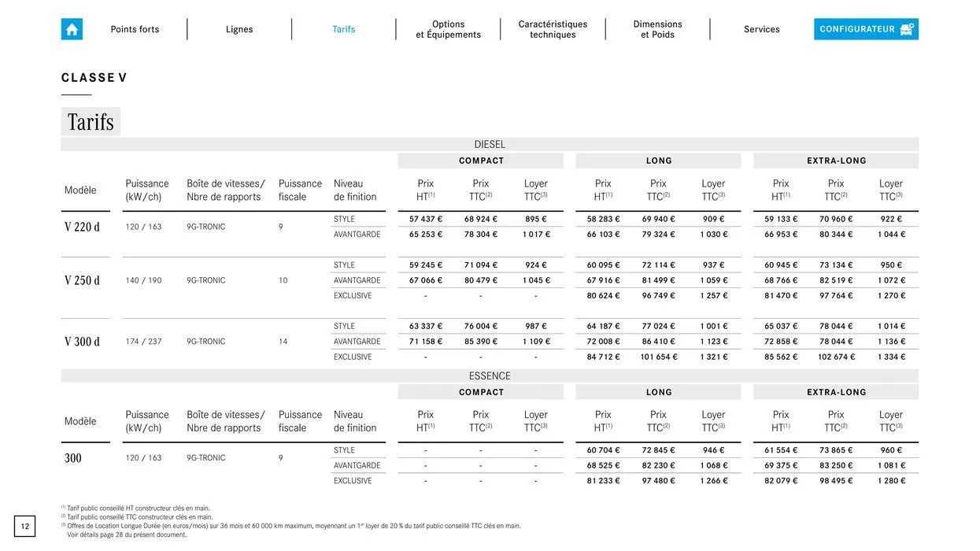Select the V 300 d model label

coord(82,342)
